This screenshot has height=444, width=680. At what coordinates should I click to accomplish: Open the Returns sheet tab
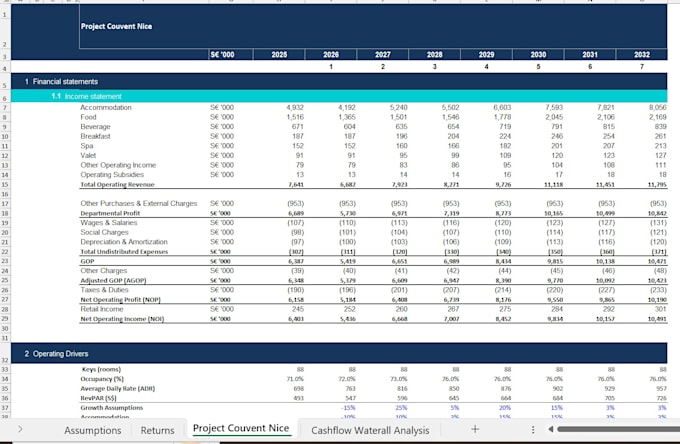tap(157, 430)
